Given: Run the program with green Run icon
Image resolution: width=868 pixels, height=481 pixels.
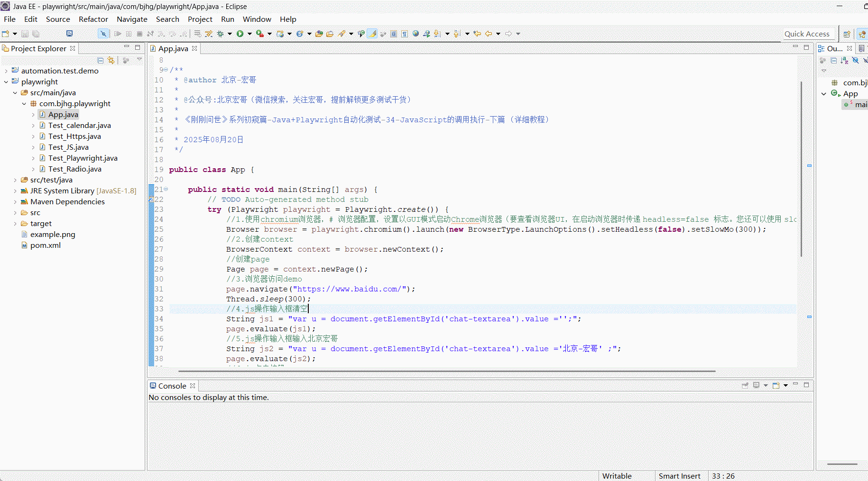Looking at the screenshot, I should point(240,34).
